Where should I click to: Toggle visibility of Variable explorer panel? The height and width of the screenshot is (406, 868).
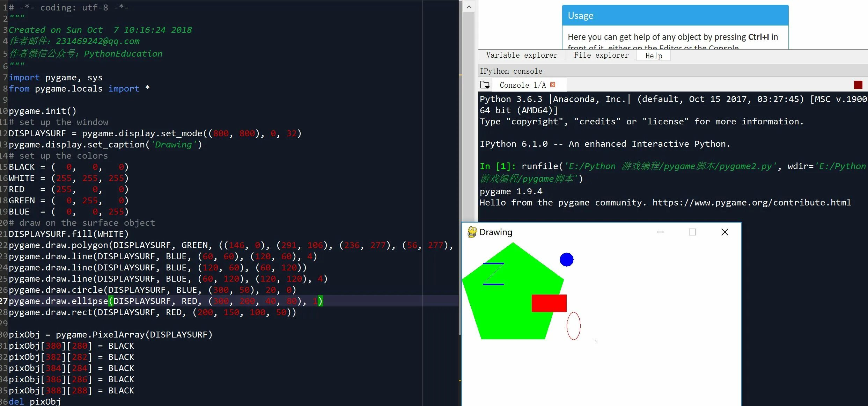(x=521, y=55)
